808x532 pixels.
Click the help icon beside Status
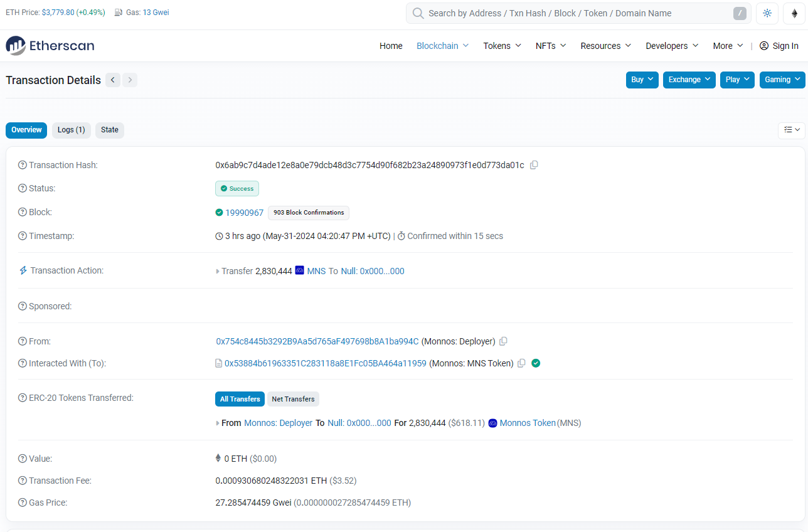click(x=23, y=188)
